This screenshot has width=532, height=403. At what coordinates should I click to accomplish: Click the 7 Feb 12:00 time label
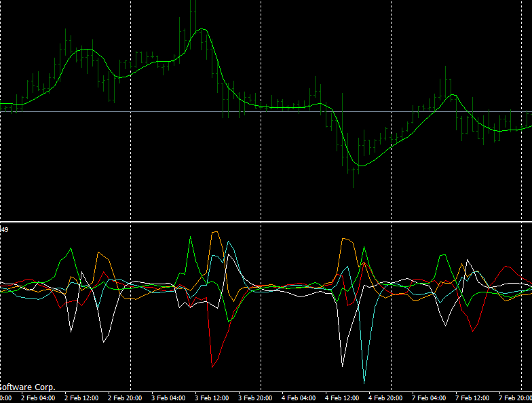[472, 398]
